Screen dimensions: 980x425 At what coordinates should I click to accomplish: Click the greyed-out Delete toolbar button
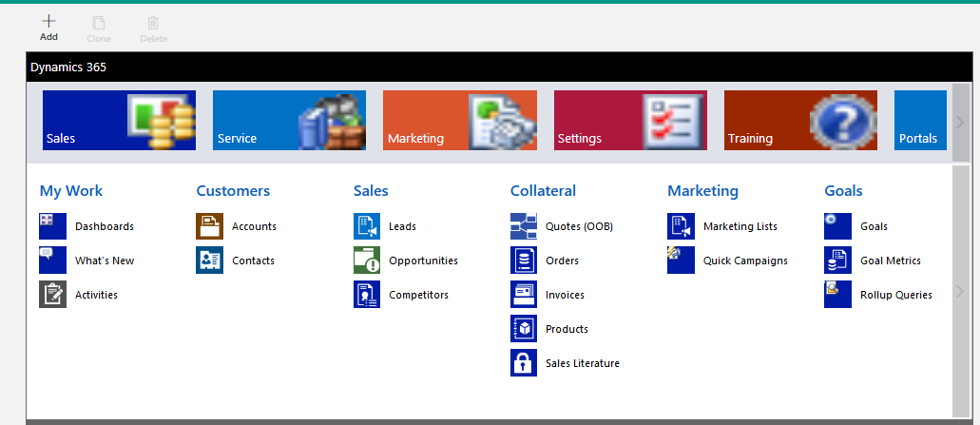coord(153,30)
